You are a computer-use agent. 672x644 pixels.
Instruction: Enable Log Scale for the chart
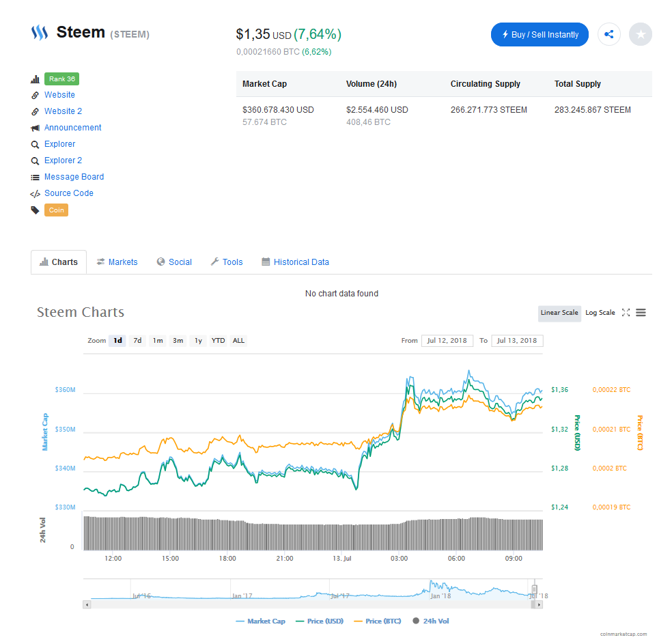pos(600,313)
